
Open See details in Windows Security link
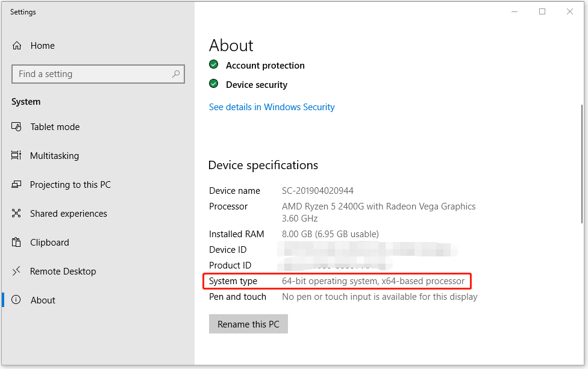pyautogui.click(x=272, y=107)
